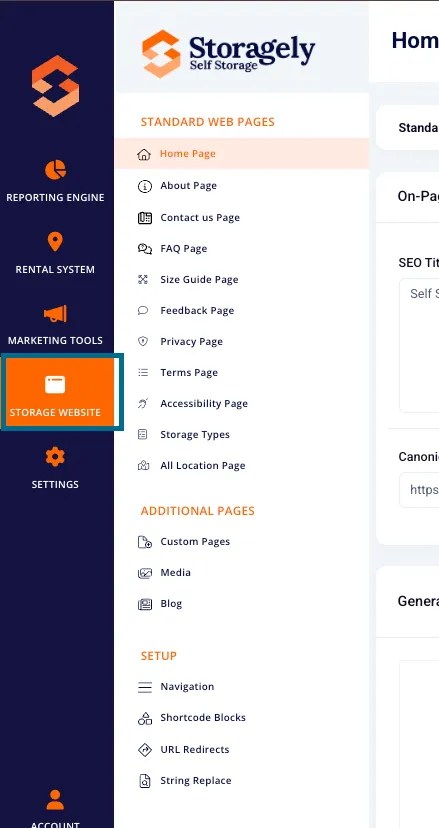Click the Storage Website window icon
The height and width of the screenshot is (828, 439).
(55, 385)
